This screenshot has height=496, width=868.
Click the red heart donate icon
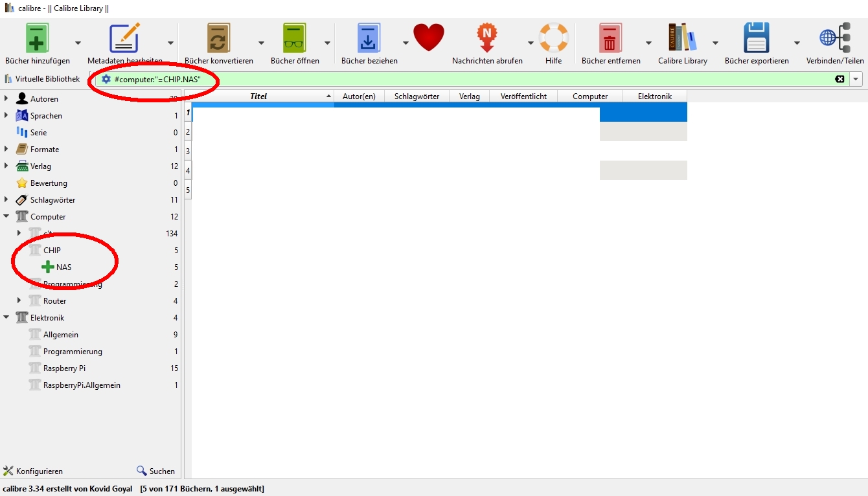(x=429, y=38)
